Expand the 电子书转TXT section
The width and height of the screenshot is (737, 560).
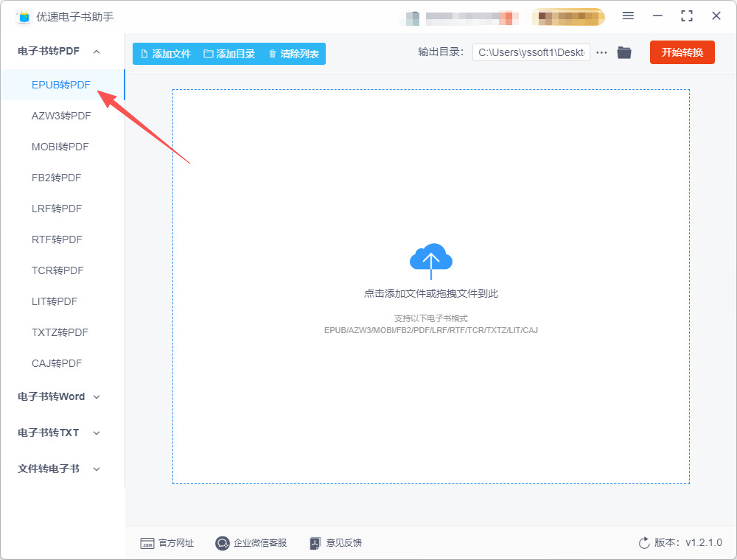click(x=59, y=433)
